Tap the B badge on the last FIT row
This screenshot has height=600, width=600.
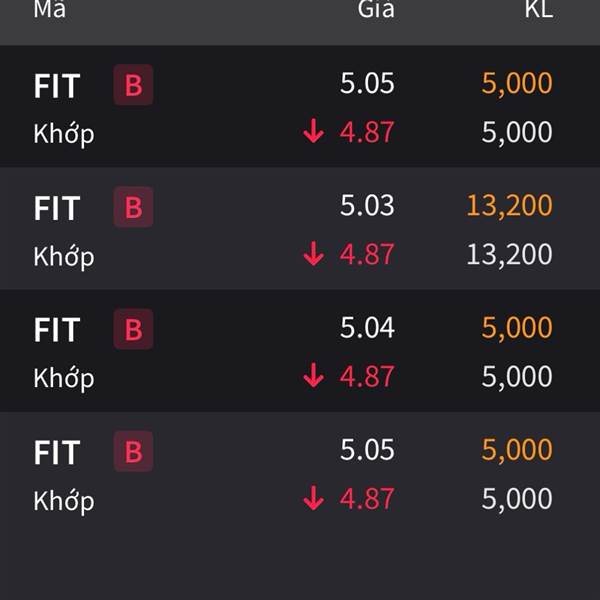(x=133, y=451)
